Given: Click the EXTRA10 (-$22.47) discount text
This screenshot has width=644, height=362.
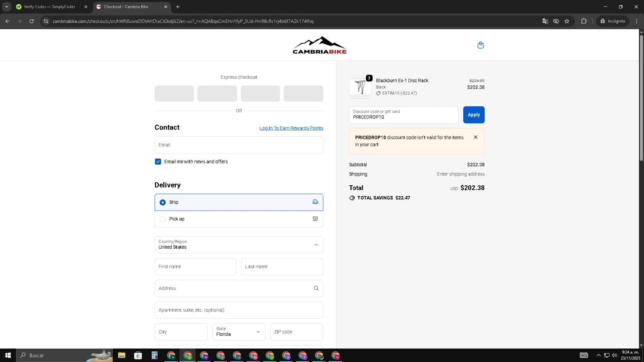Looking at the screenshot, I should [400, 93].
